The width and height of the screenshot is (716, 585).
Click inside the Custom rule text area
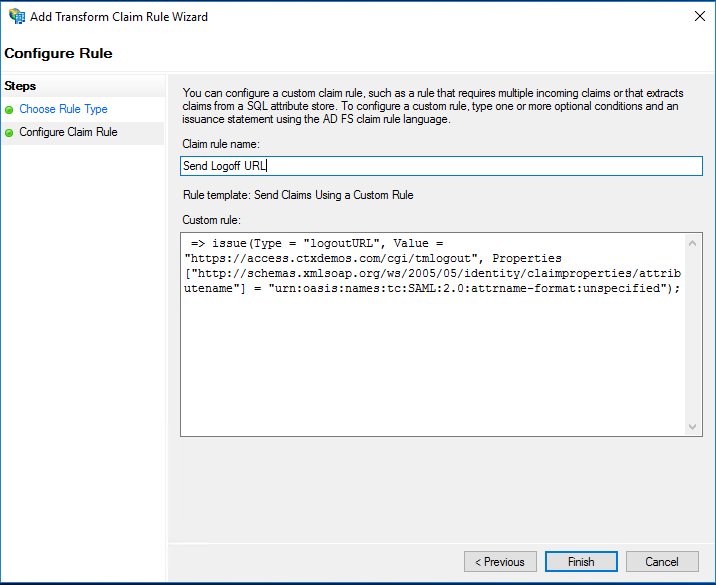click(432, 360)
